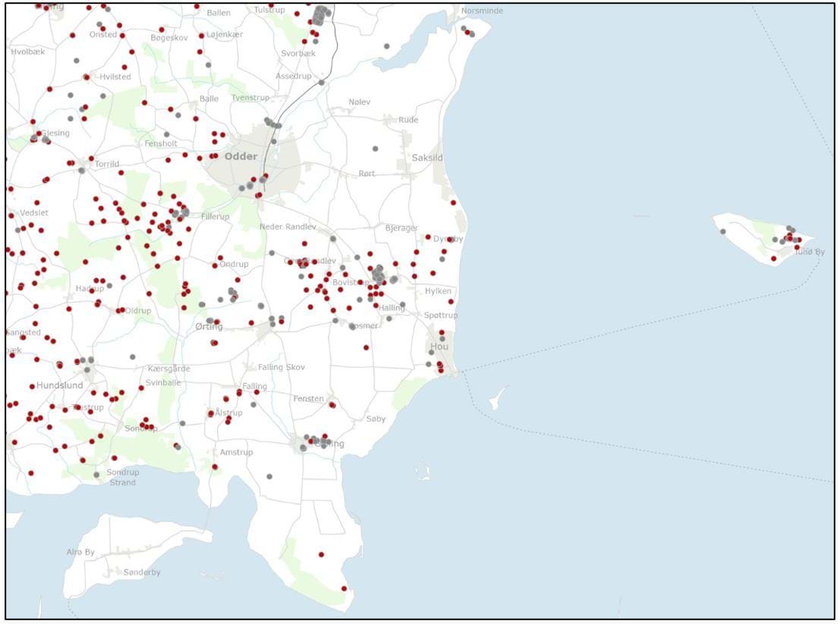Select the Hou town label
840x624 pixels.
point(439,346)
